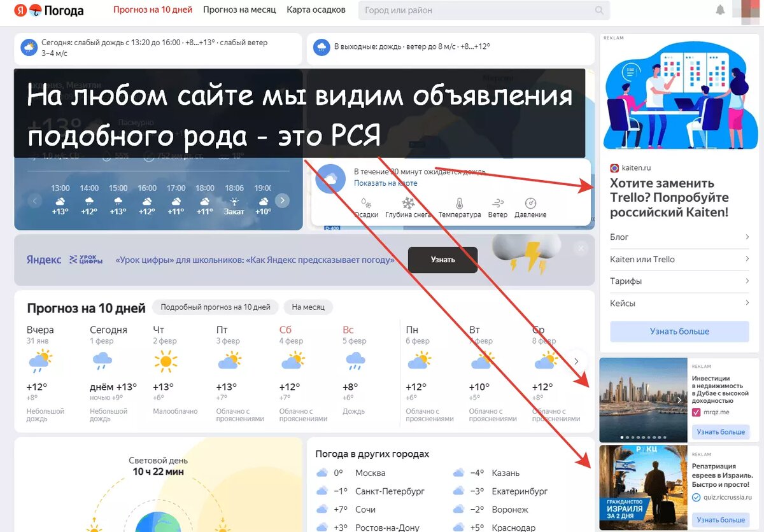The height and width of the screenshot is (532, 764).
Task: Advance the 10-day forecast with right chevron
Action: point(576,361)
